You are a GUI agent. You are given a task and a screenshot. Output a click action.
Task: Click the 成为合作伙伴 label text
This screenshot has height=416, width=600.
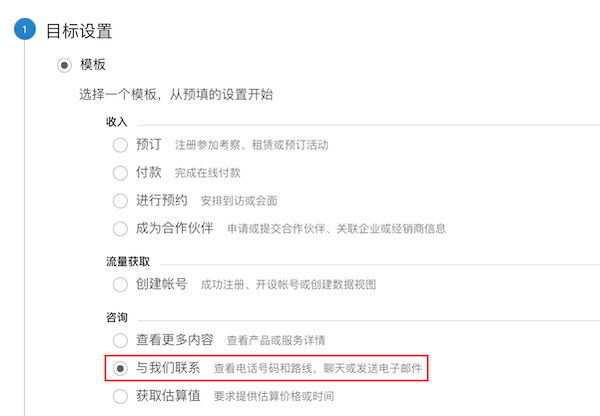(174, 228)
